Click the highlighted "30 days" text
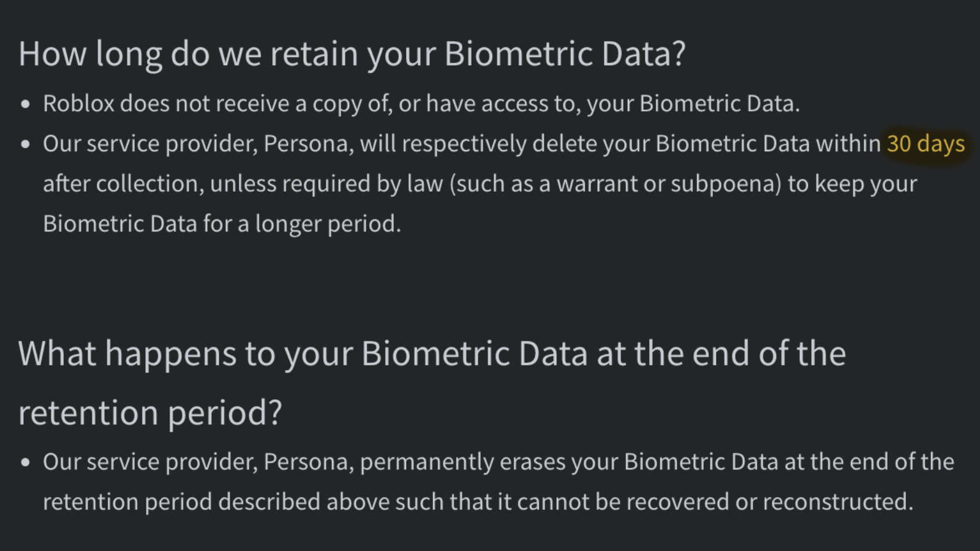 tap(925, 144)
